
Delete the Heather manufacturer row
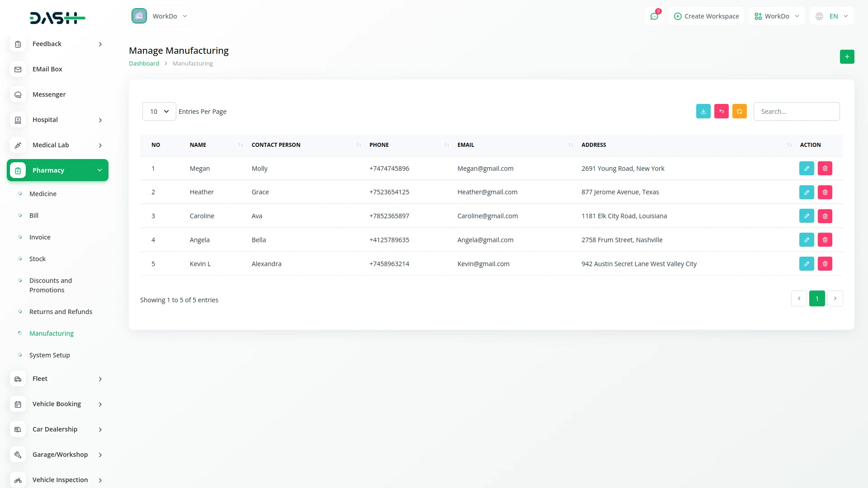tap(825, 192)
